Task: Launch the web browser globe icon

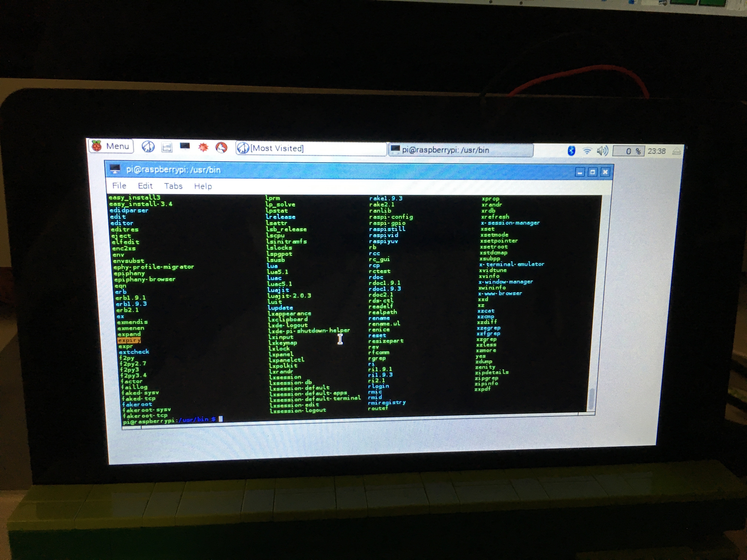Action: [x=148, y=147]
